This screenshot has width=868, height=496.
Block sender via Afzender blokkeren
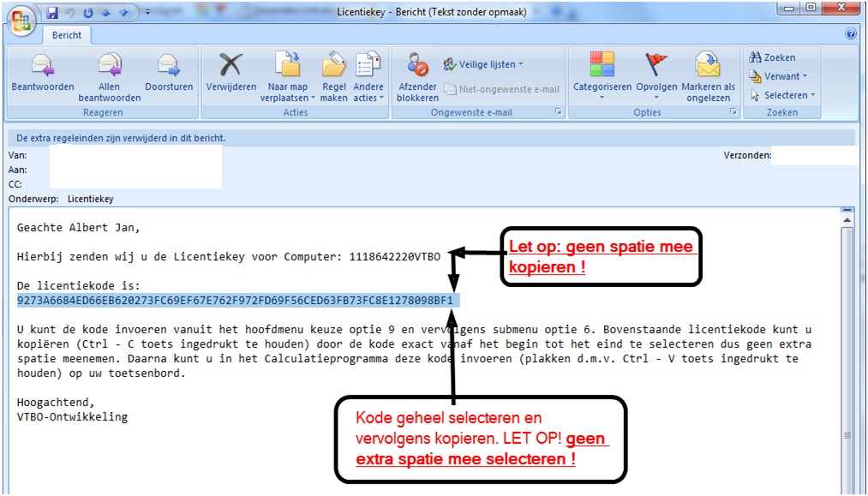[417, 67]
